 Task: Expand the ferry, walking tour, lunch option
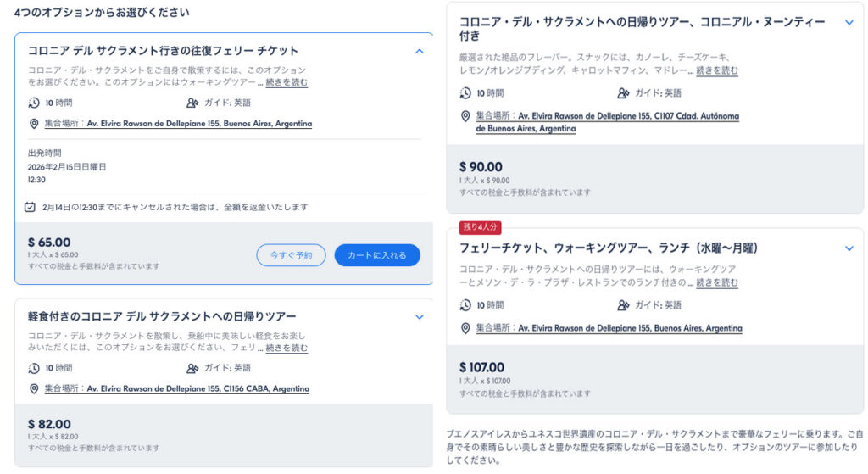(x=849, y=248)
